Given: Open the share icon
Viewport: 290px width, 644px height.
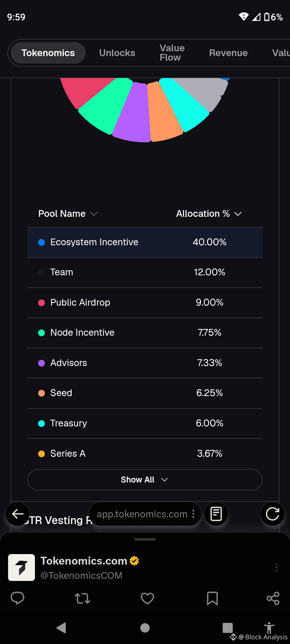Looking at the screenshot, I should [273, 598].
